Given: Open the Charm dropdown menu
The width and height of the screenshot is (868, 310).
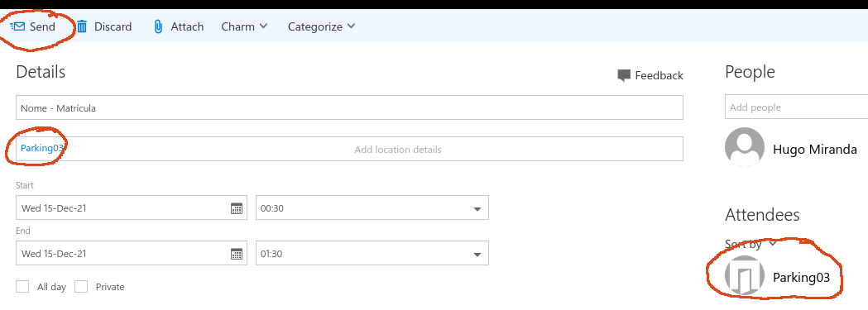Looking at the screenshot, I should click(x=244, y=26).
